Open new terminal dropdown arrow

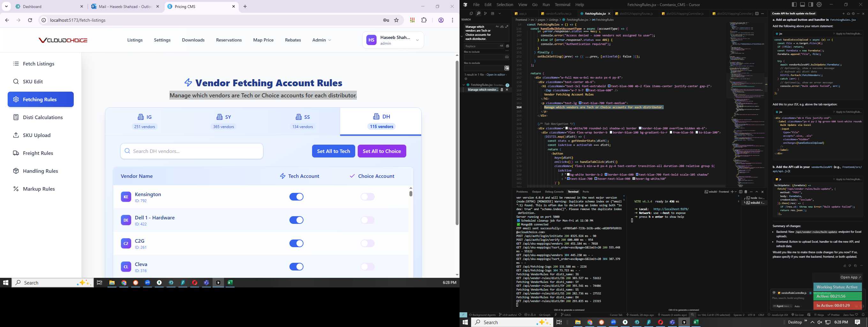point(735,192)
